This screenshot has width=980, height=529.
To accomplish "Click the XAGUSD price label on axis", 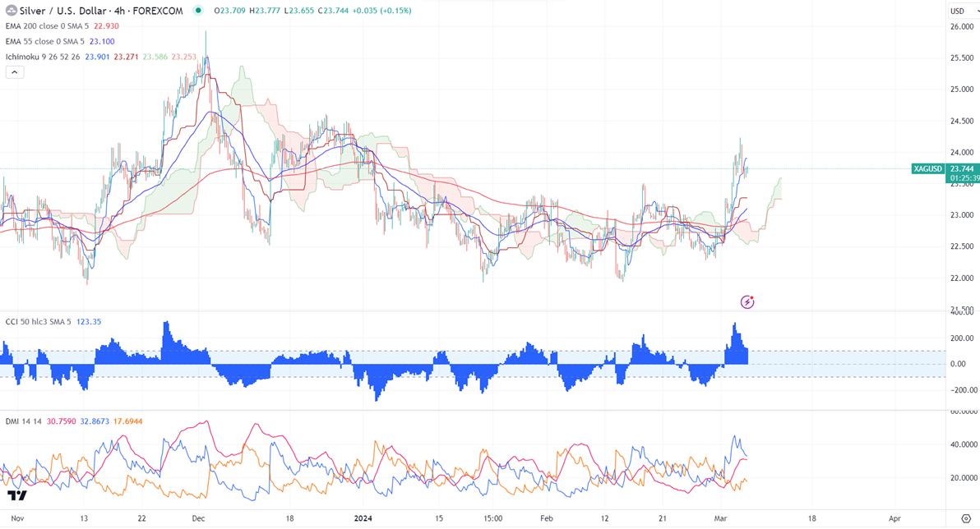I will click(x=927, y=168).
